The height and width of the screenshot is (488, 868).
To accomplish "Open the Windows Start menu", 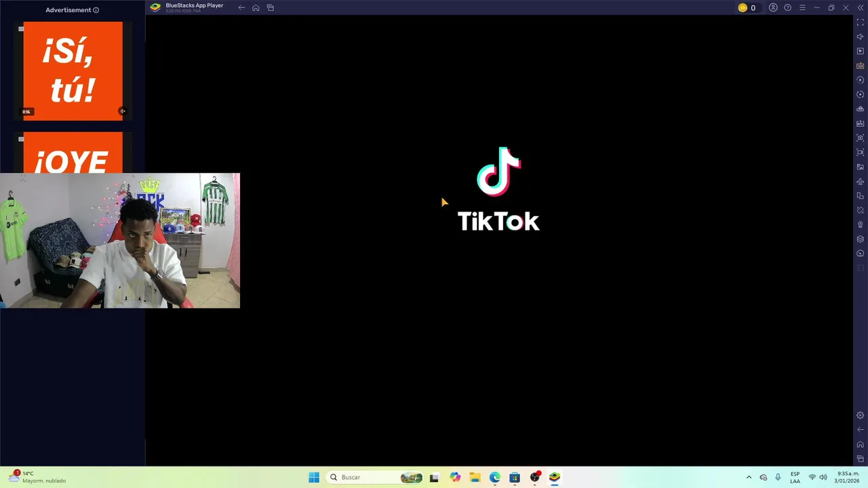I will (x=314, y=477).
